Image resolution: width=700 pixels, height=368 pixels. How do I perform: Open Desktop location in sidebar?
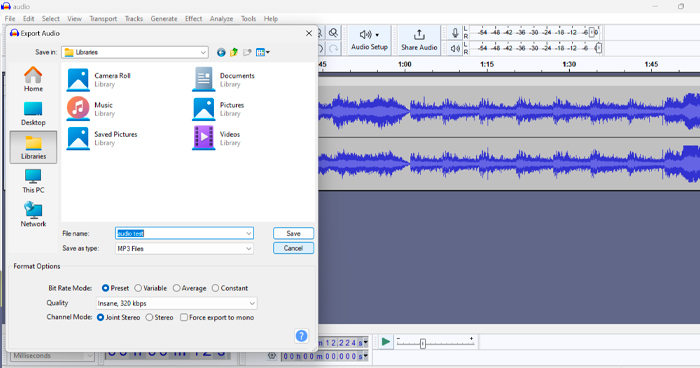tap(33, 113)
